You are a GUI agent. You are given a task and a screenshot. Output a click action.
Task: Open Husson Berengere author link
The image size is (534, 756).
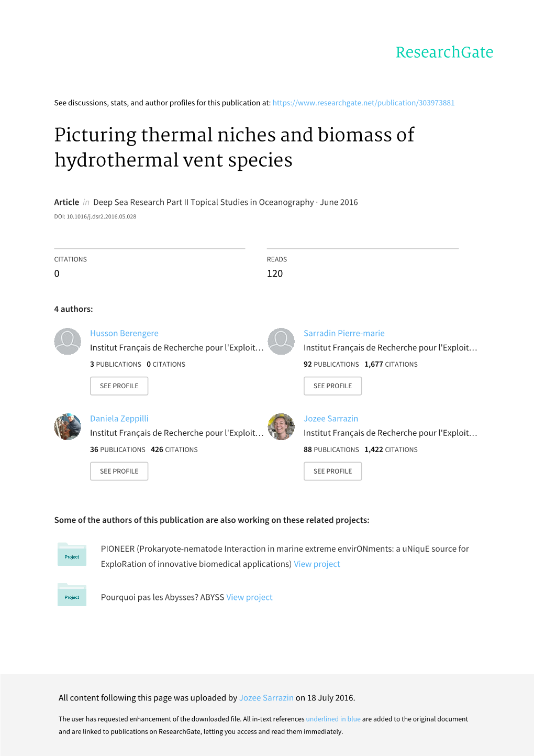click(x=124, y=333)
